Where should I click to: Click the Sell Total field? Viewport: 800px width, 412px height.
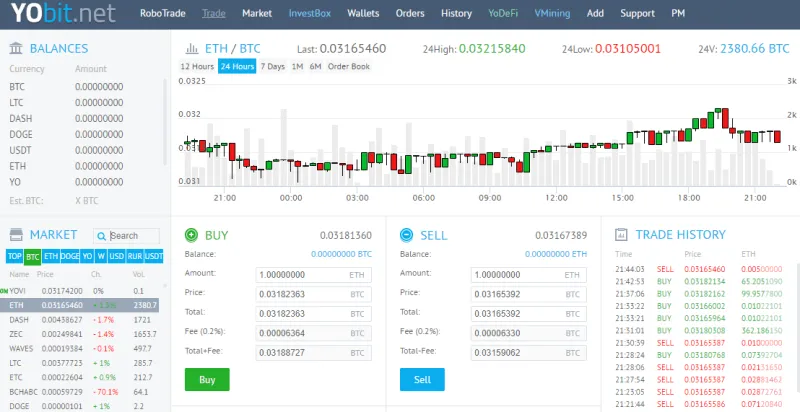pos(529,314)
